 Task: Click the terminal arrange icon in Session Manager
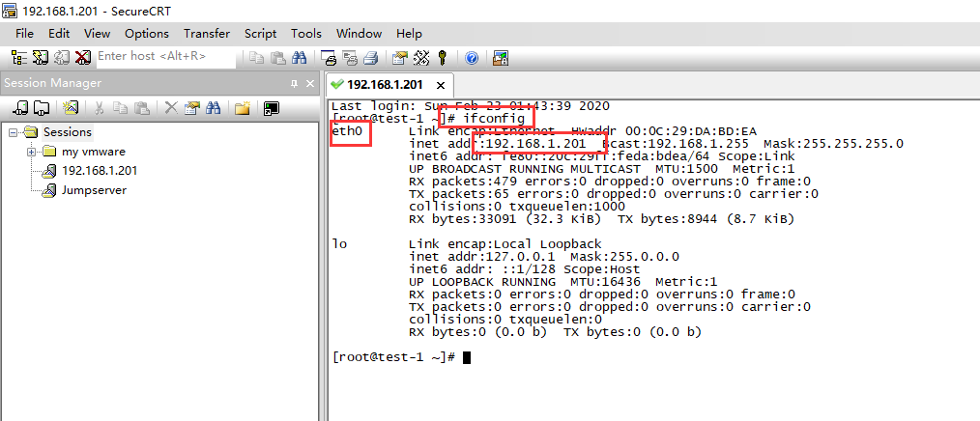(271, 108)
